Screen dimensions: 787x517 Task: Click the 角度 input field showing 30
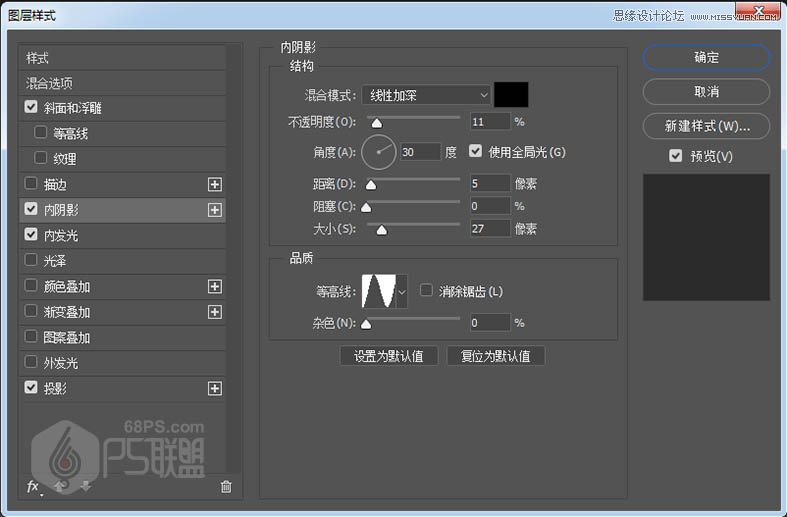(421, 152)
